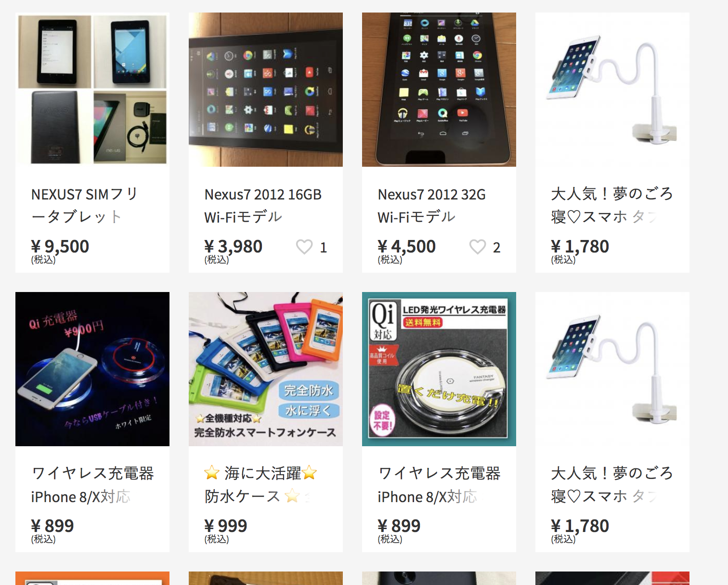Open first-row 大人気！夢のごろ寝 title link

(611, 205)
